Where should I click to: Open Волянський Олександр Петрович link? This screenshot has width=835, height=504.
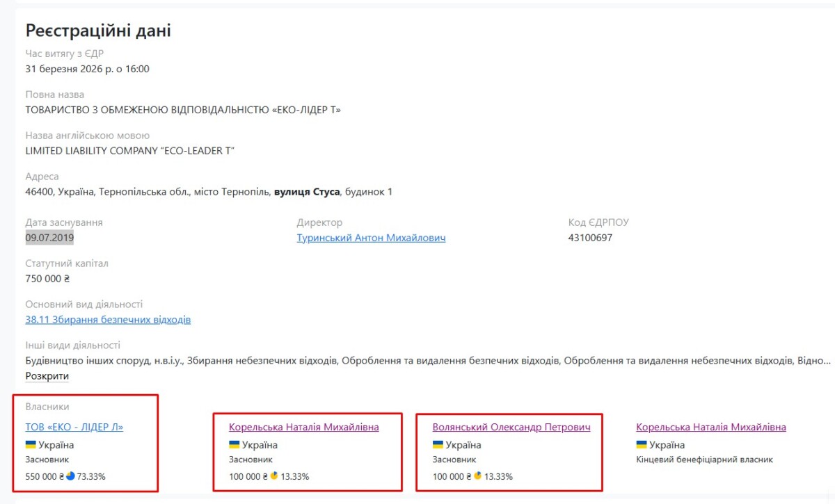click(511, 427)
